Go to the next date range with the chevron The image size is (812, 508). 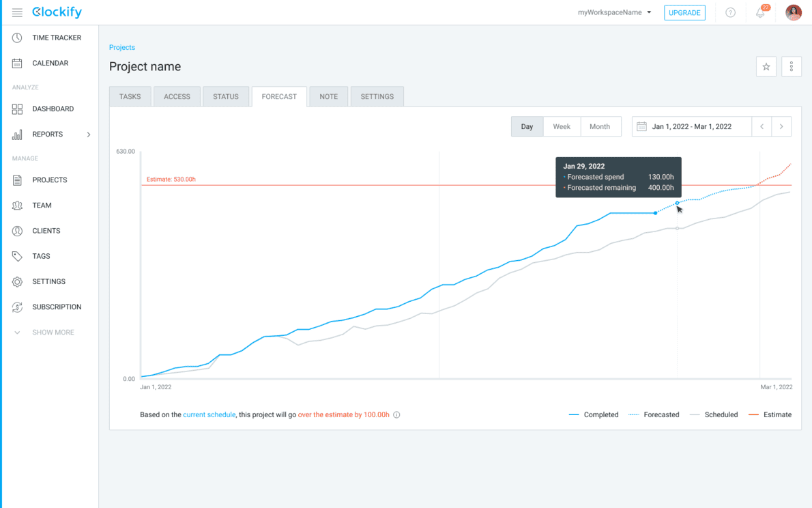click(781, 126)
